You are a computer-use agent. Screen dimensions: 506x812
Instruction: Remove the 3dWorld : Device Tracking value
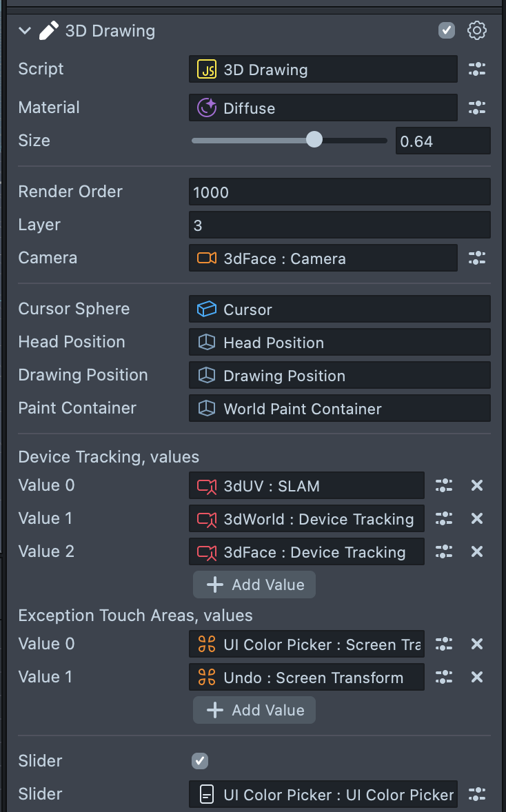point(477,518)
